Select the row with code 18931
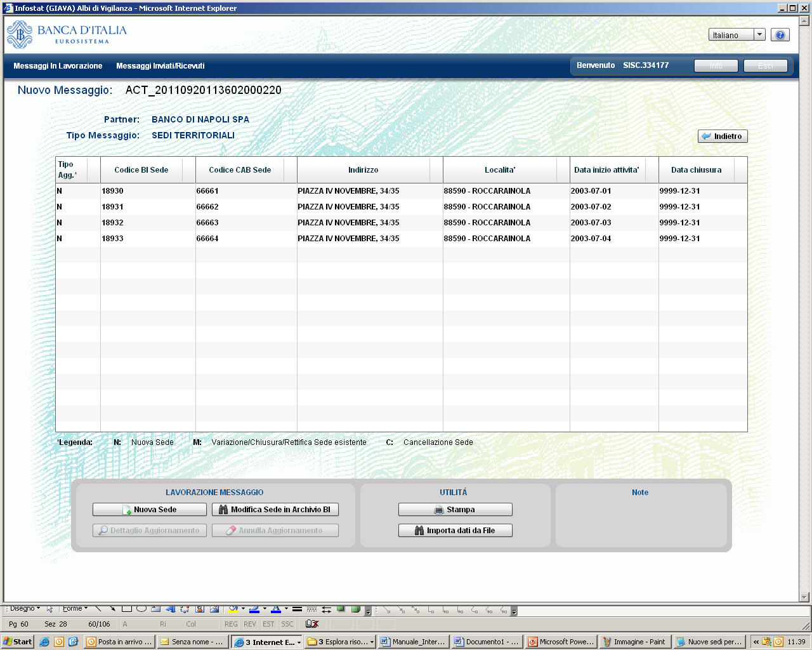 click(402, 207)
